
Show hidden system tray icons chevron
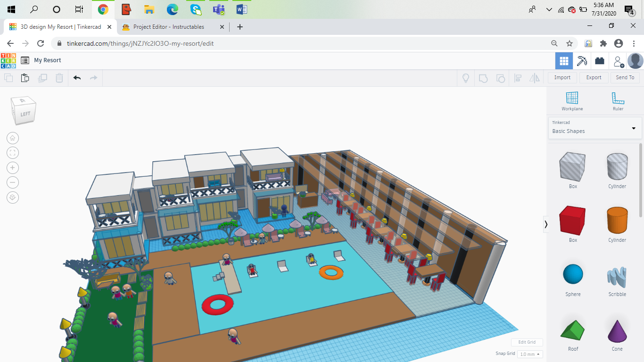coord(549,9)
